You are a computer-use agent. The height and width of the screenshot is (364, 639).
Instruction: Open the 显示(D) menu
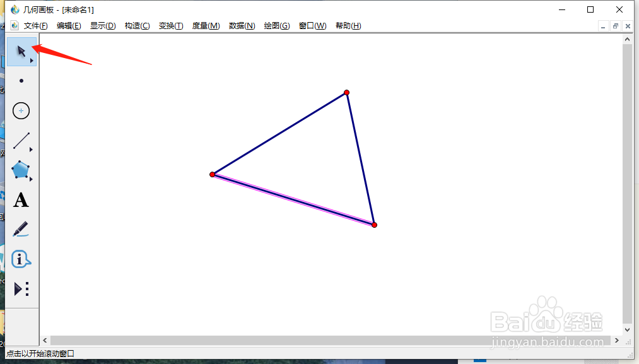tap(103, 26)
